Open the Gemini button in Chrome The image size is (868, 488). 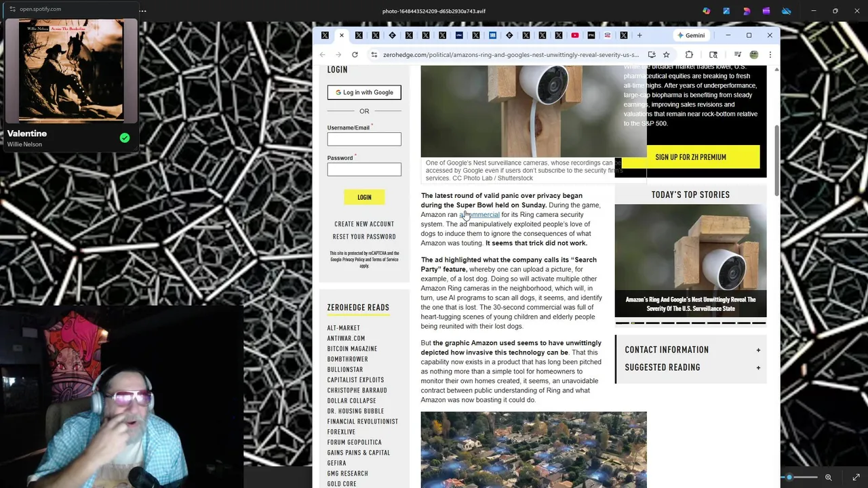pos(691,35)
